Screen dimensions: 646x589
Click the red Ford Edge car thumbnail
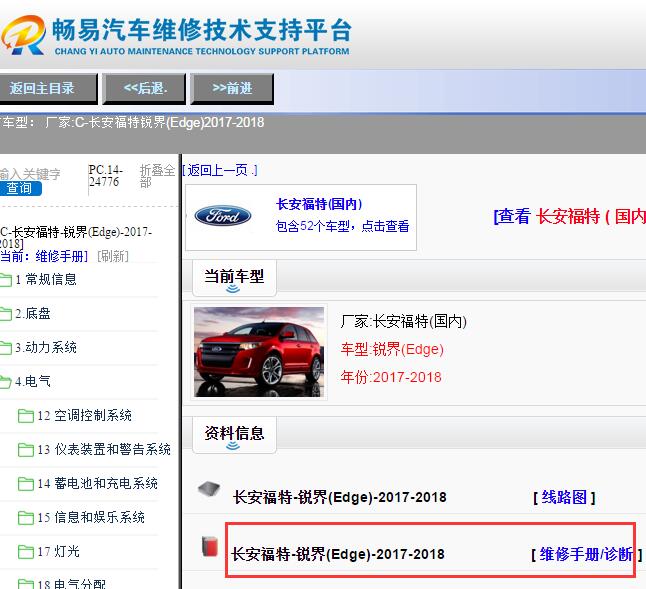[x=259, y=352]
